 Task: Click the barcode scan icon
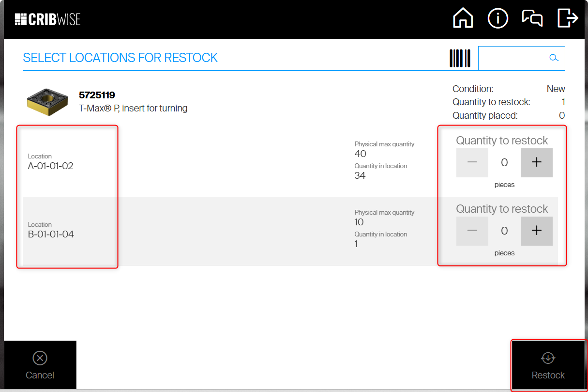tap(460, 58)
